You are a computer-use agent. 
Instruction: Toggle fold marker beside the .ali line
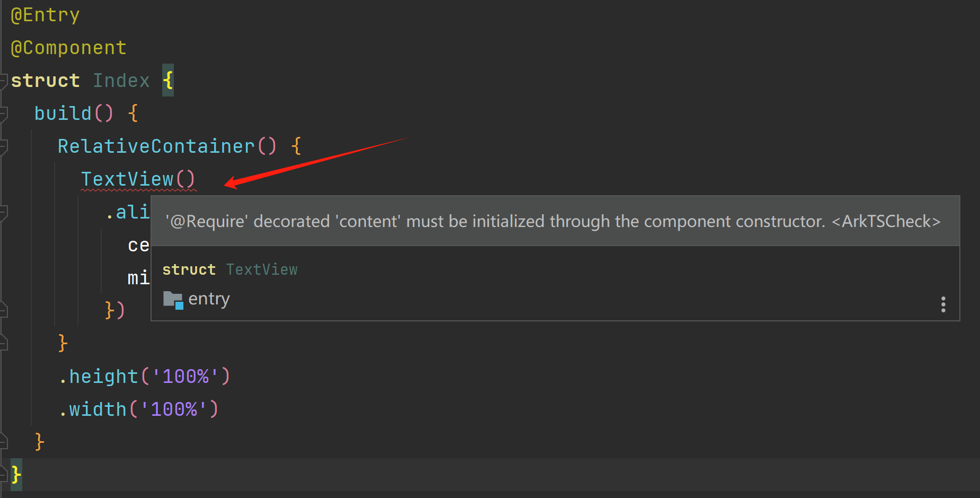click(x=4, y=212)
